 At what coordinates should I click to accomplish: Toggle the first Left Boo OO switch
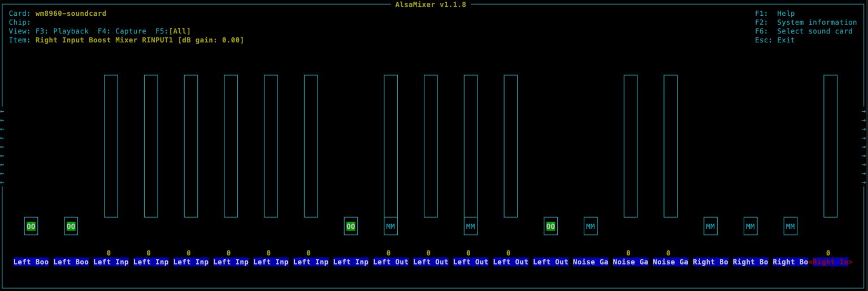coord(31,226)
